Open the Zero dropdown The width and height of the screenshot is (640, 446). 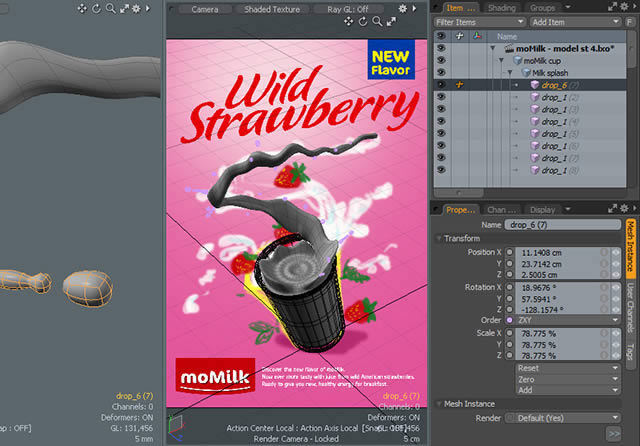pos(568,379)
